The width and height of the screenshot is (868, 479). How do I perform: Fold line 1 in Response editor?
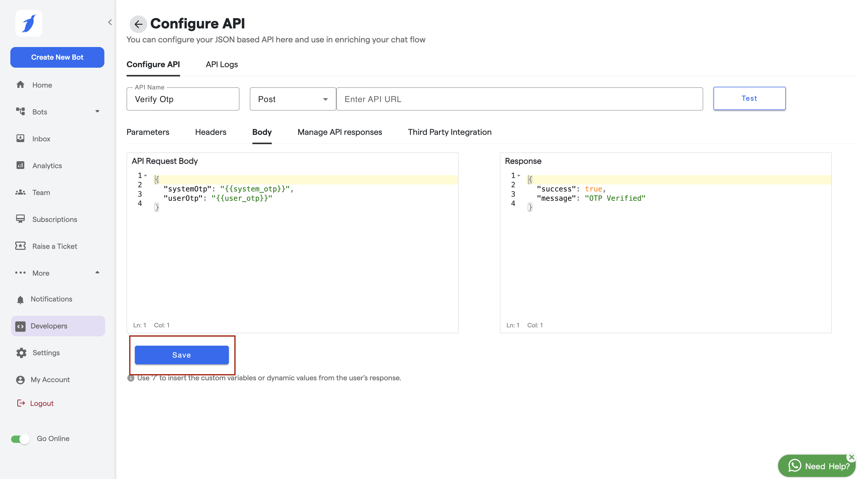pyautogui.click(x=519, y=175)
